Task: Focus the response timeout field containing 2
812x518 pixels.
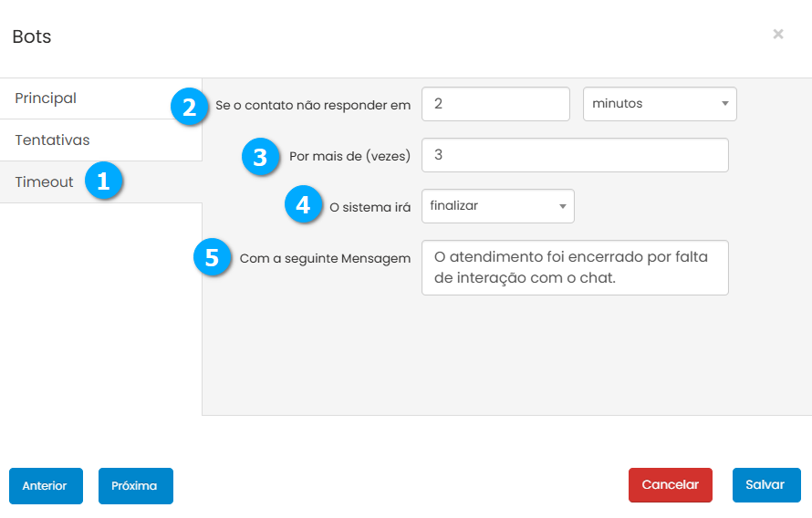Action: [495, 104]
